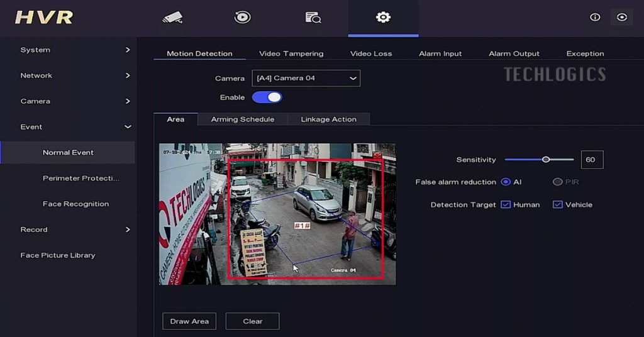Uncheck the Human detection target checkbox
Viewport: 644px width, 337px height.
506,205
